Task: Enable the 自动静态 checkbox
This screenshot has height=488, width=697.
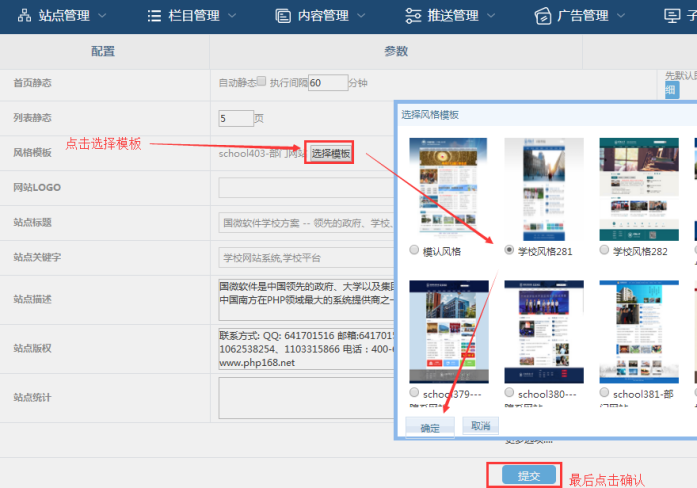Action: pos(262,82)
